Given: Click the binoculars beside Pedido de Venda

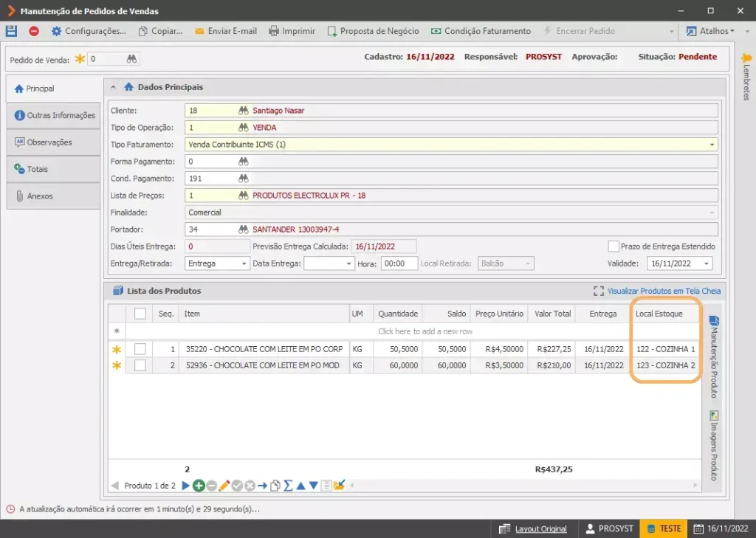Looking at the screenshot, I should point(131,59).
